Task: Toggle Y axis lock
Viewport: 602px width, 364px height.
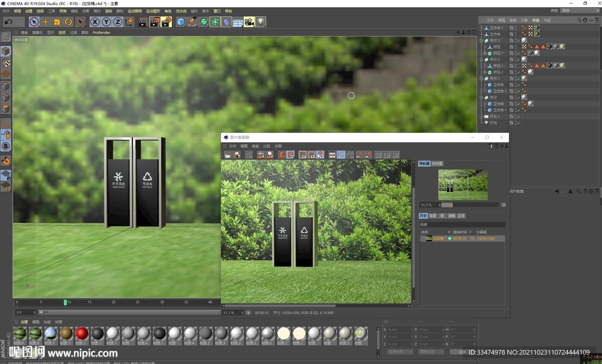Action: point(106,22)
